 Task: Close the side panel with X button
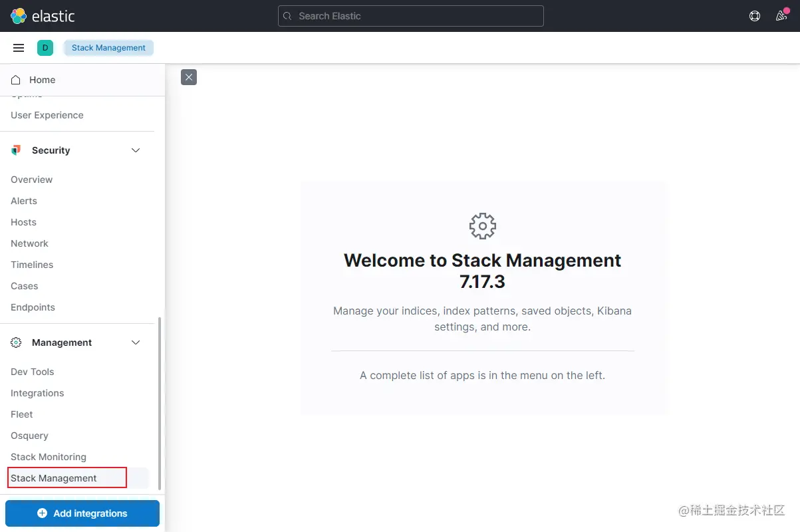pos(189,77)
